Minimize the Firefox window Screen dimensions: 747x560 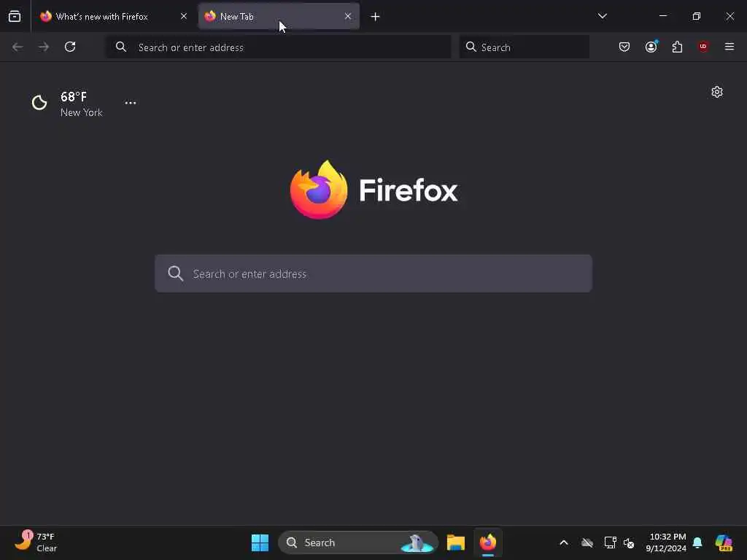coord(662,16)
